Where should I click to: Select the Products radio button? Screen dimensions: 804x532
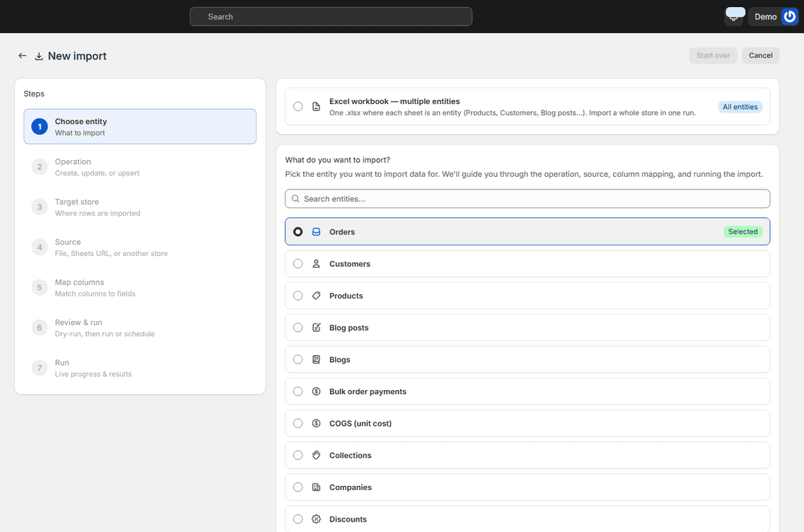298,296
